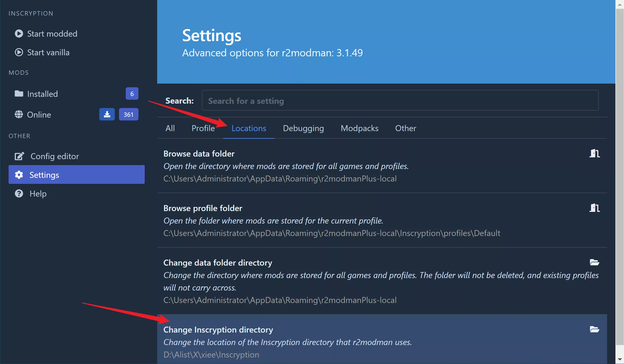
Task: Click folder icon for Change data folder directory
Action: tap(594, 262)
